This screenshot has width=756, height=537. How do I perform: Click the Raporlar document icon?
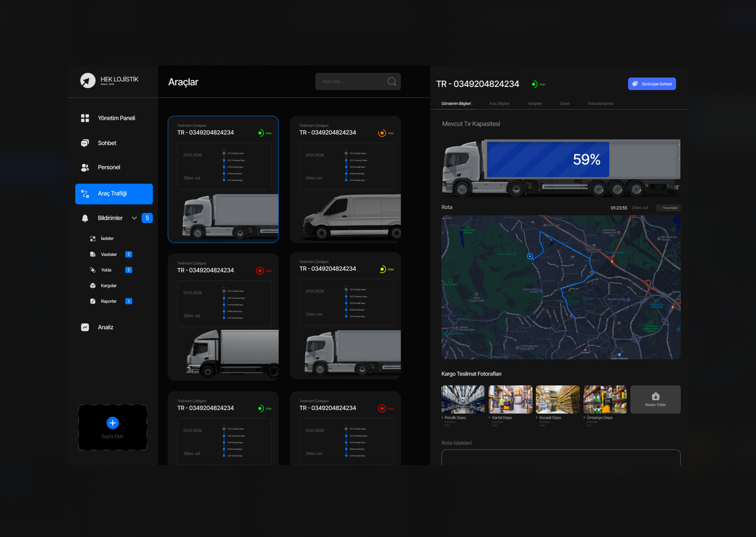tap(93, 301)
